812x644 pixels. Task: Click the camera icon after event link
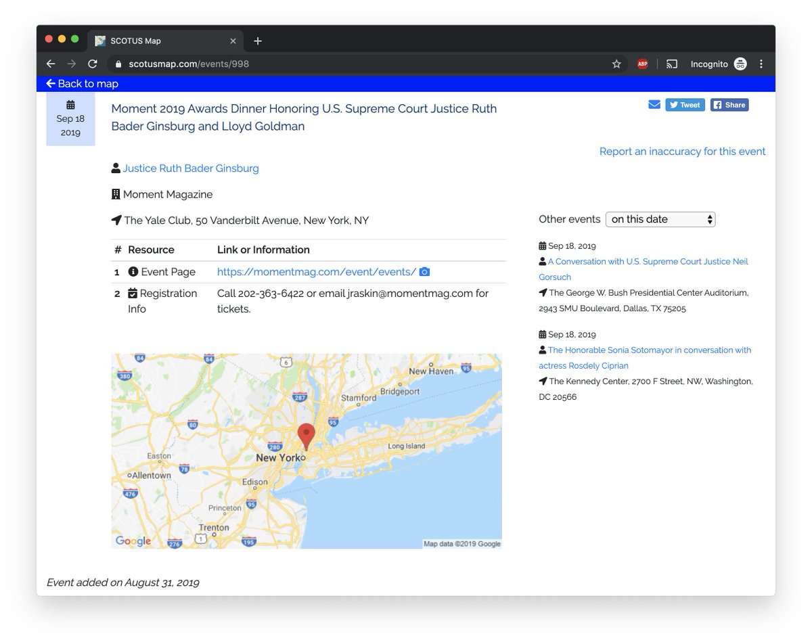click(424, 272)
